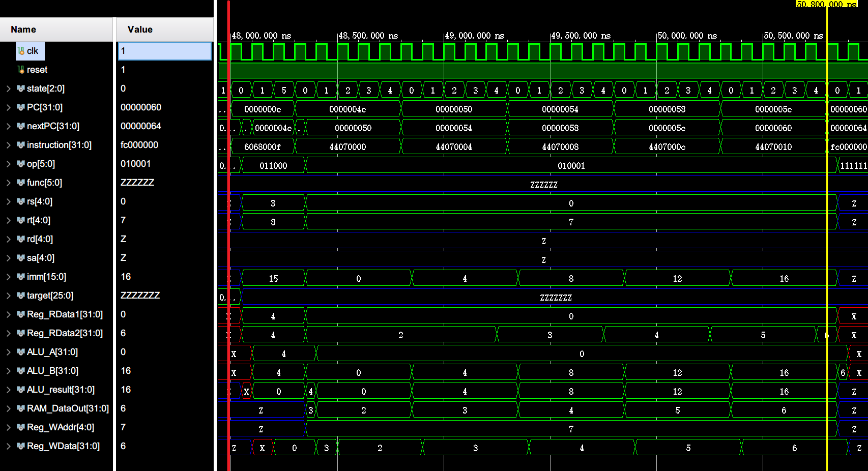Screen dimensions: 868x471
Task: Select the Reg_WAddr[4:0] signal name
Action: (x=61, y=427)
